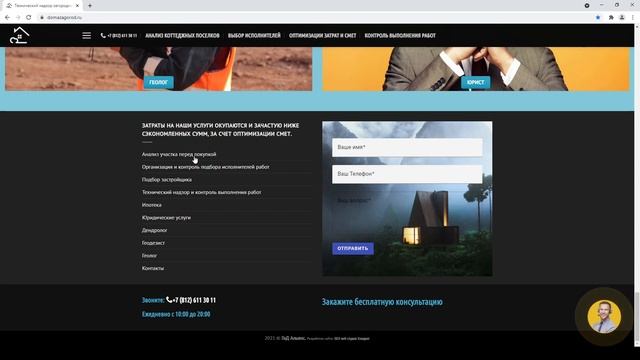This screenshot has height=360, width=640.
Task: Click Закажите бесплатную консультацию heading
Action: click(382, 302)
